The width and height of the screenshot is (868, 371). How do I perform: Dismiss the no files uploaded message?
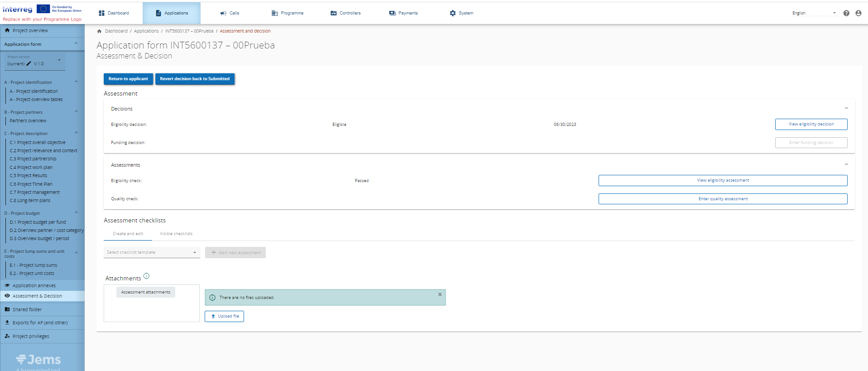(440, 294)
